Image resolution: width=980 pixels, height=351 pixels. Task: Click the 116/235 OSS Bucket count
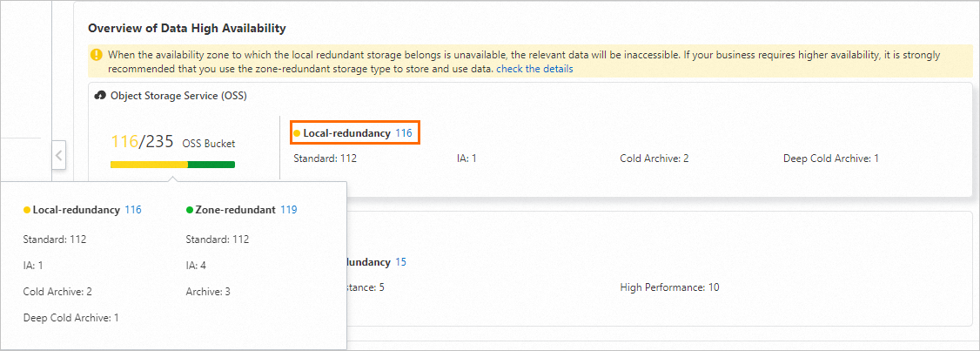click(143, 142)
